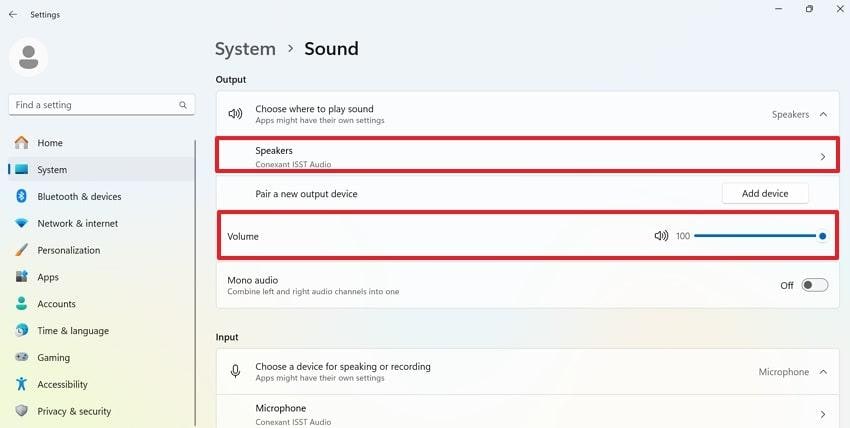Click the user profile avatar
Image resolution: width=850 pixels, height=428 pixels.
tap(28, 57)
